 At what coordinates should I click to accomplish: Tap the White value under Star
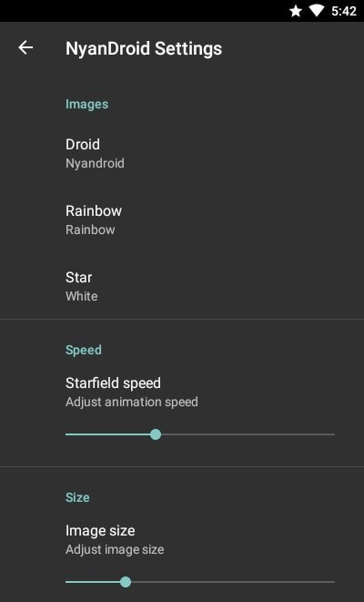[81, 296]
